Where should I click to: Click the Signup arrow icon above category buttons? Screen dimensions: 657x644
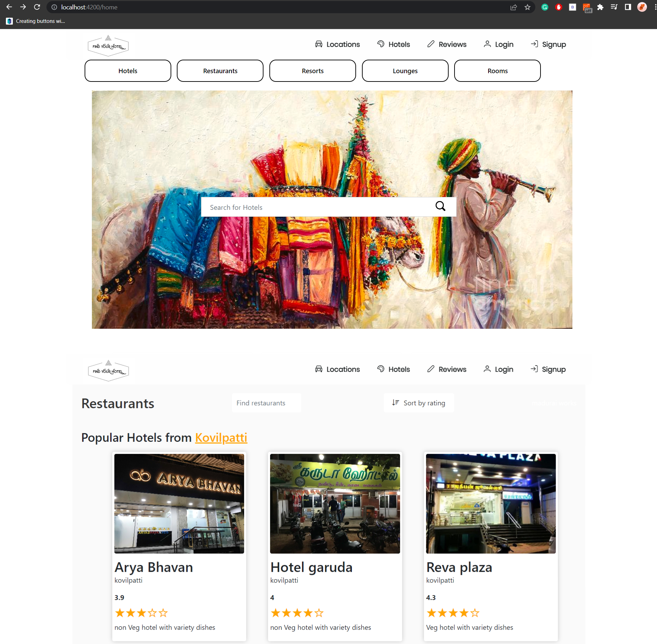pos(534,44)
